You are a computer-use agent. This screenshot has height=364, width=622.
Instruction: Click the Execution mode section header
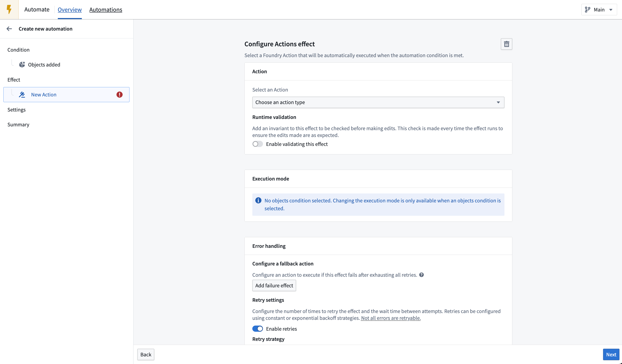click(271, 179)
